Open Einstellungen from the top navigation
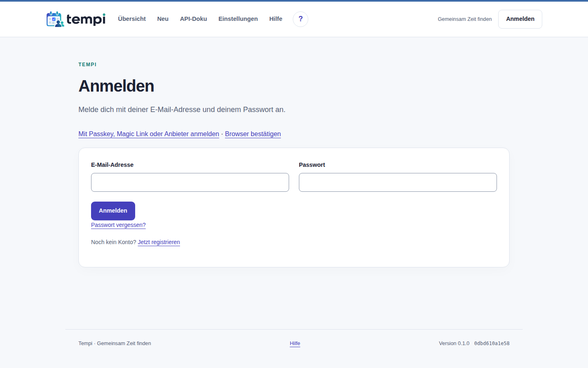The image size is (588, 368). [x=238, y=19]
